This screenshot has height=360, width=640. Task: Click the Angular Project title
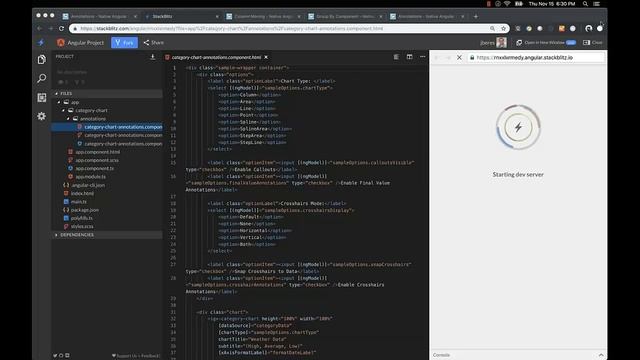tap(86, 42)
